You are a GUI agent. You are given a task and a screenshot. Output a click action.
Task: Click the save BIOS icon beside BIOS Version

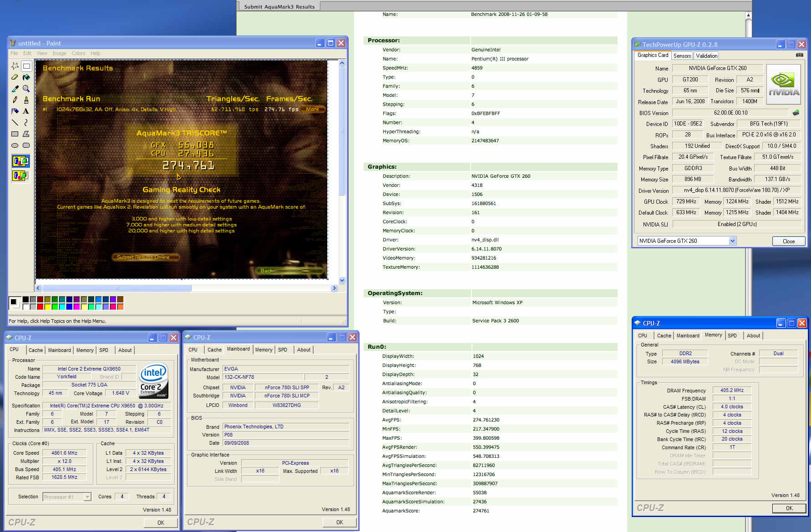click(x=796, y=112)
